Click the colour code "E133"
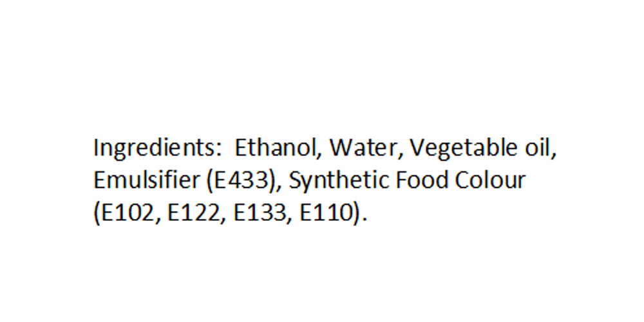This screenshot has height=322, width=644. pos(260,214)
